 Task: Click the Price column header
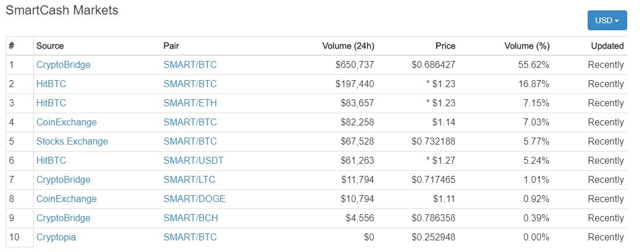click(x=445, y=46)
